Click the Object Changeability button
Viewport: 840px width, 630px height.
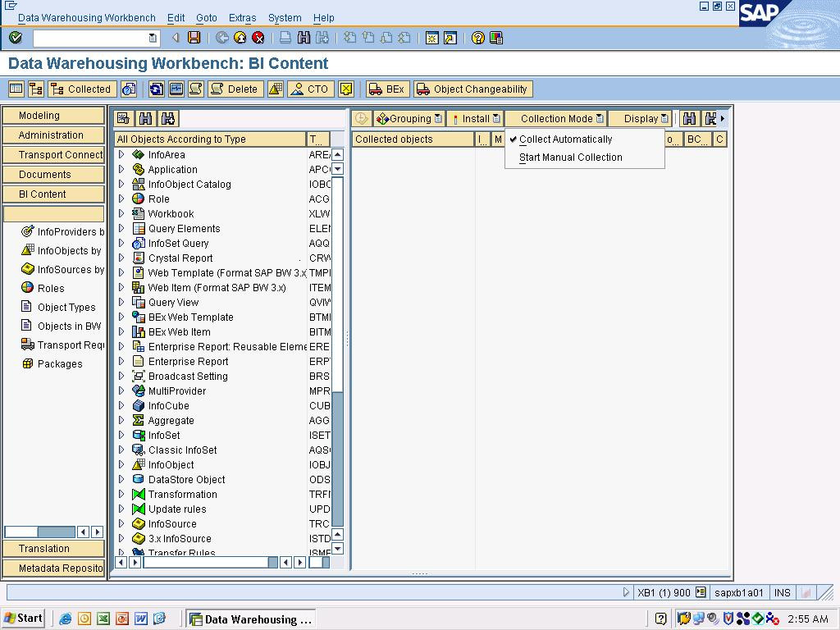point(473,89)
